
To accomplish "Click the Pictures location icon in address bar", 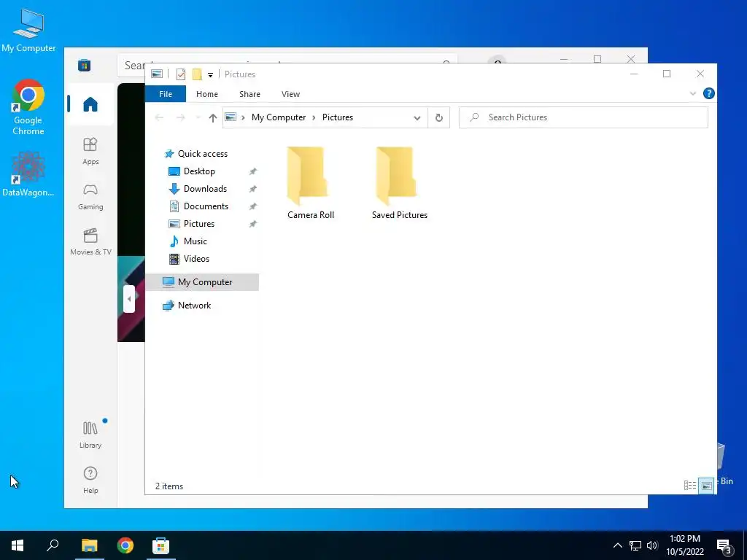I will (231, 117).
